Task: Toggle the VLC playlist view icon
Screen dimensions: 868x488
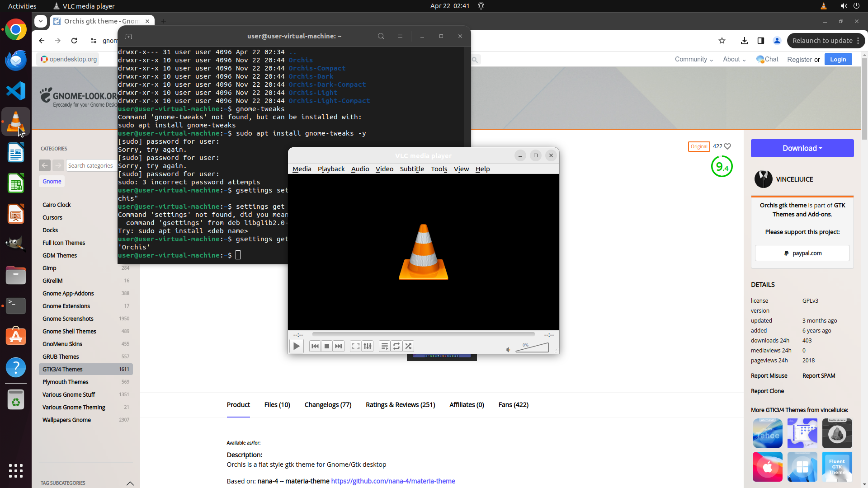Action: click(384, 346)
